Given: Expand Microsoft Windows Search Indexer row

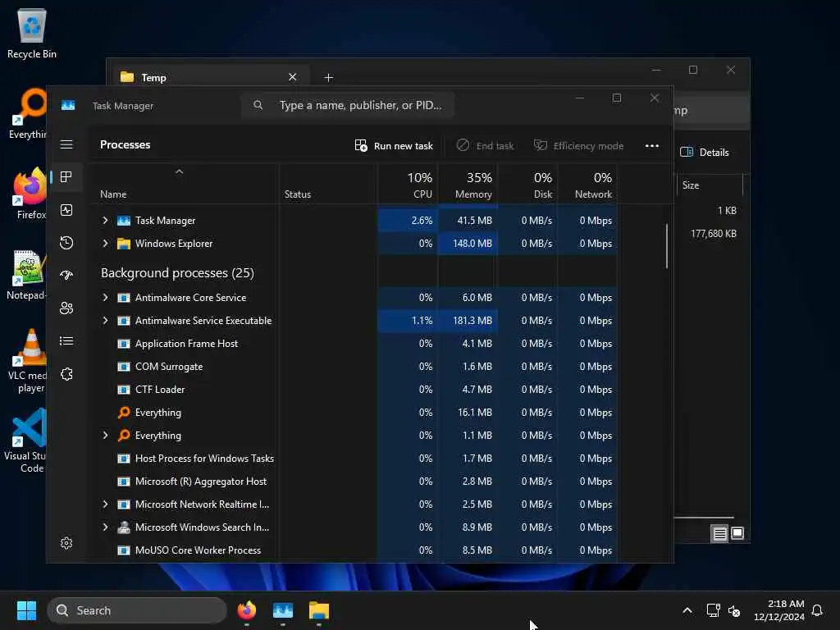Looking at the screenshot, I should click(105, 527).
